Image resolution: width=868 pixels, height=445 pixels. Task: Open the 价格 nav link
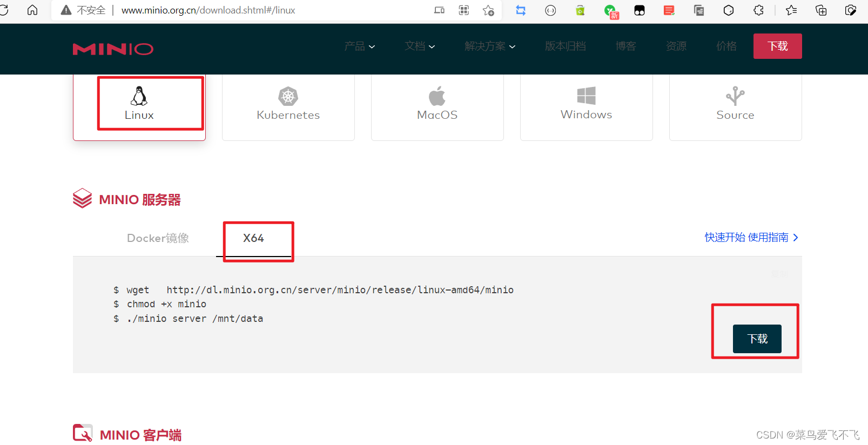pyautogui.click(x=726, y=46)
